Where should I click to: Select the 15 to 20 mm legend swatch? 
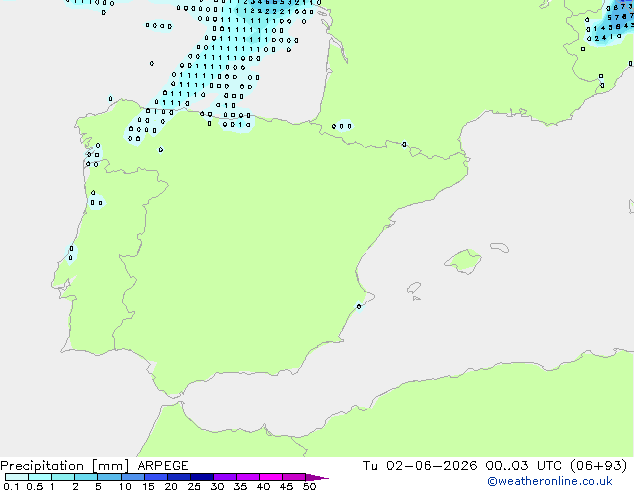tap(156, 477)
